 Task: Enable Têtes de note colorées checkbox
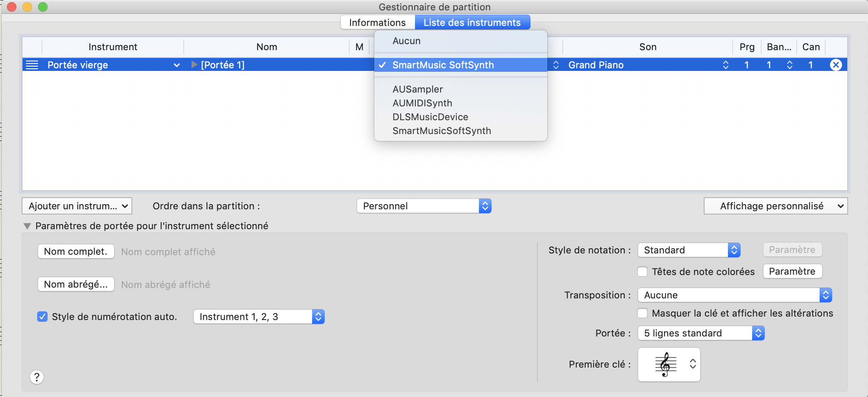(642, 272)
